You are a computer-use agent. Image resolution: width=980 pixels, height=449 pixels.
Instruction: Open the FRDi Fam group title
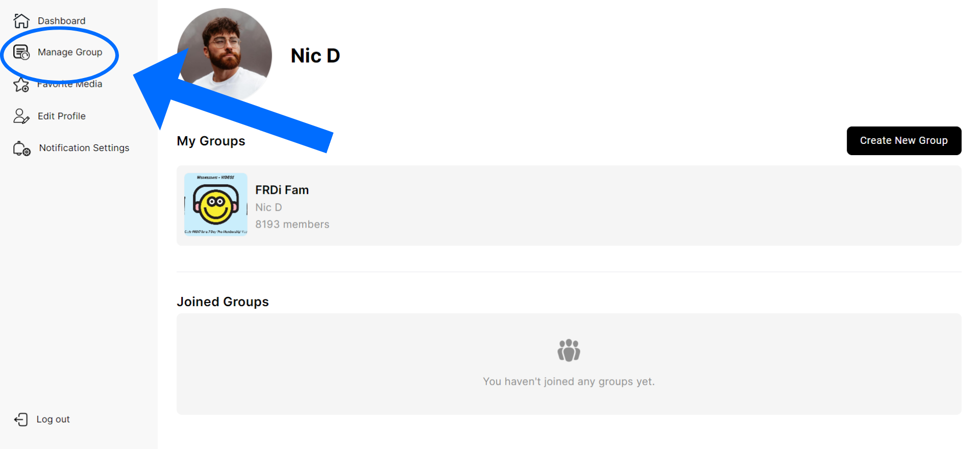coord(282,190)
